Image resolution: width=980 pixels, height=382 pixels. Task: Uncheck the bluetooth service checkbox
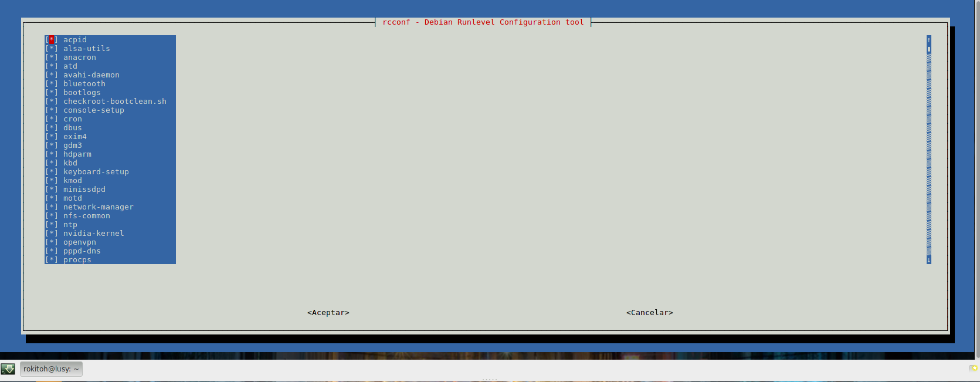click(52, 84)
